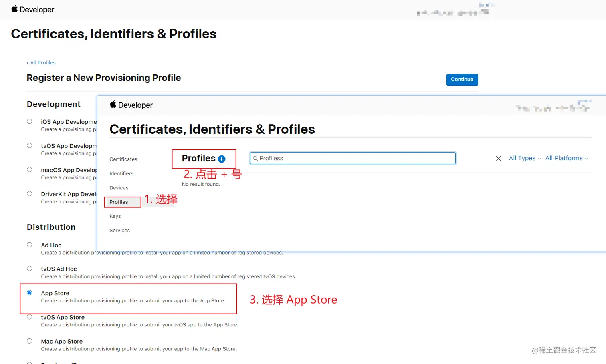Open the All Types filter dropdown
606x364 pixels.
pyautogui.click(x=525, y=158)
